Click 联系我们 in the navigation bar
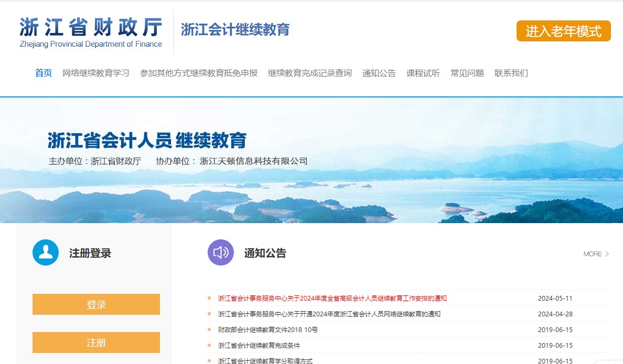This screenshot has width=623, height=364. [510, 73]
